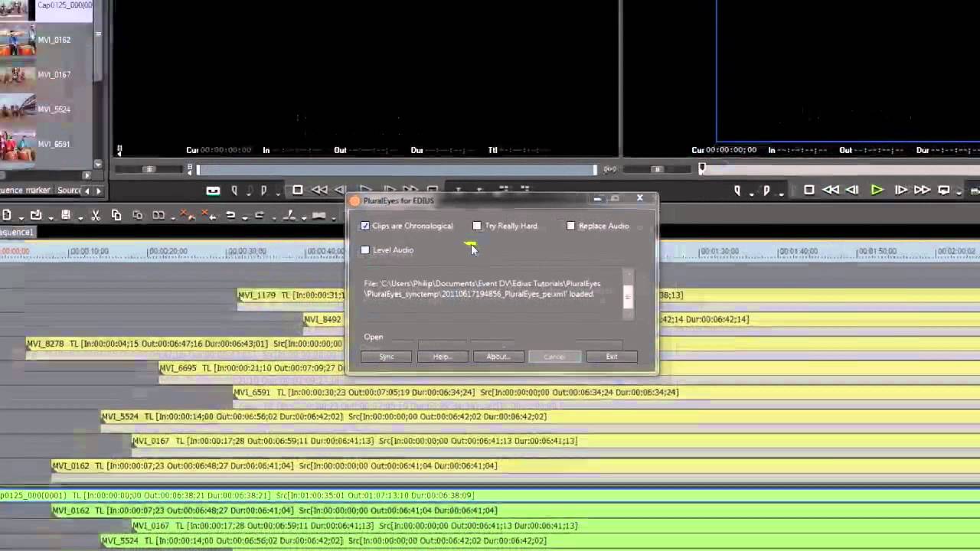Screen dimensions: 980x551
Task: Click the Open Project icon in timeline toolbar
Action: tap(36, 215)
